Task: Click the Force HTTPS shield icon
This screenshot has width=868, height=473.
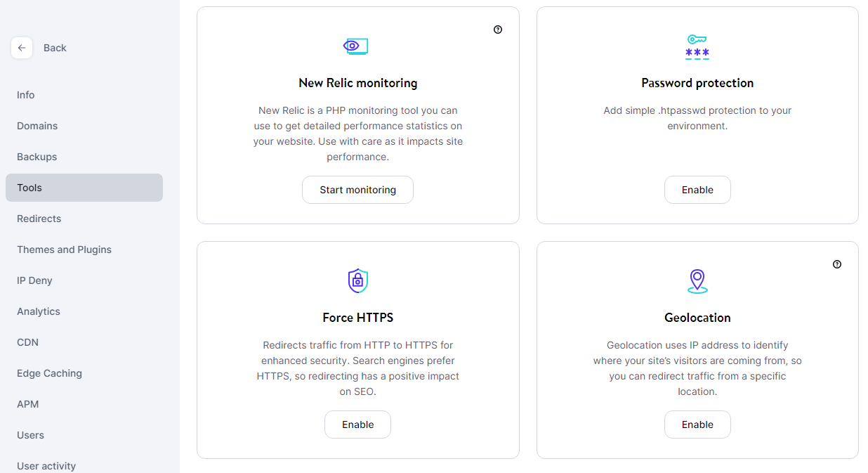Action: (x=357, y=280)
